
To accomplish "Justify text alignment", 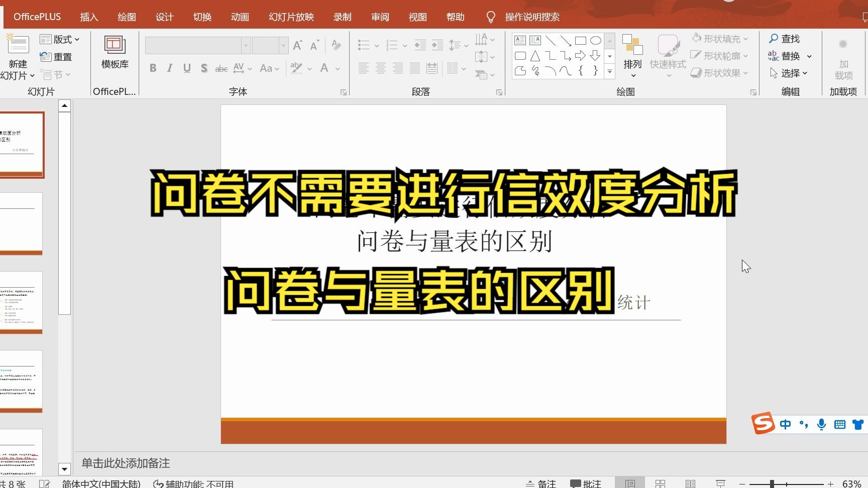I will (415, 68).
